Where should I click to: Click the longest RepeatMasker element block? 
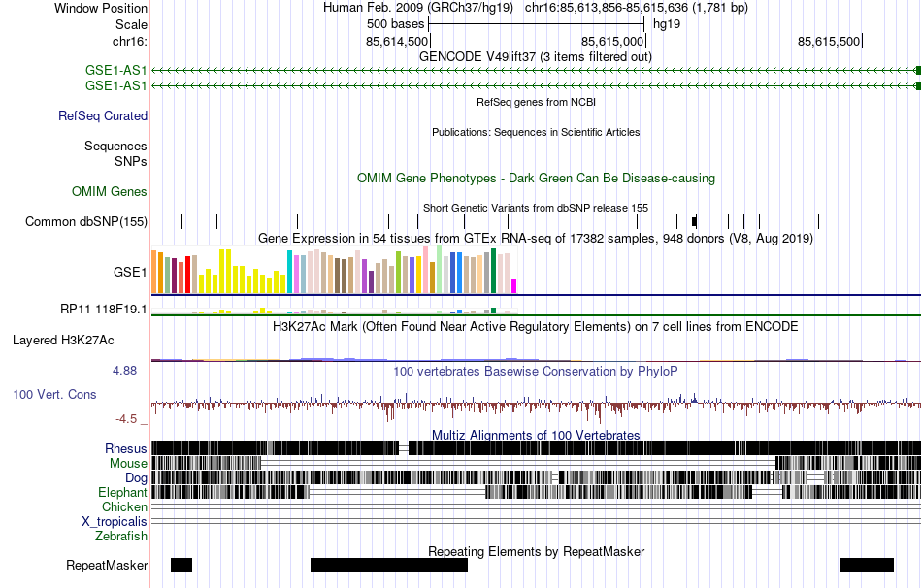pyautogui.click(x=388, y=565)
